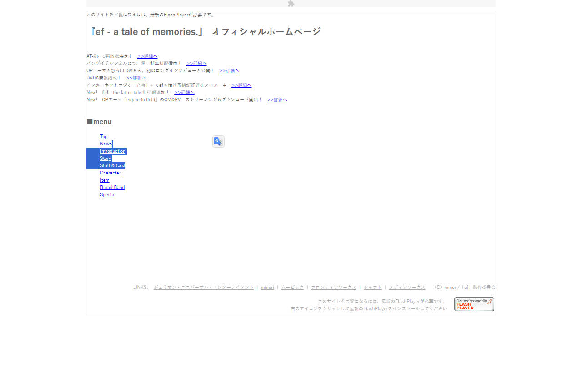Open the メディアワークス footer link
This screenshot has width=582, height=392.
coord(407,288)
